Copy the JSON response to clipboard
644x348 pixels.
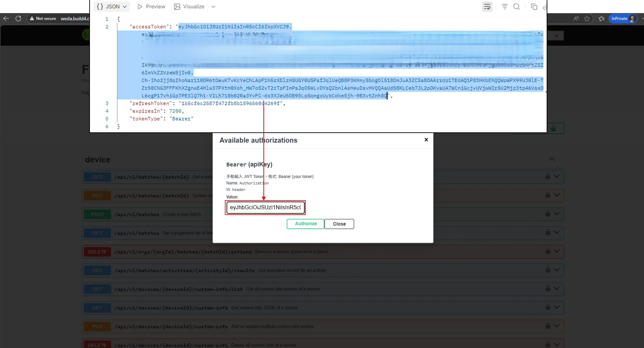point(534,6)
